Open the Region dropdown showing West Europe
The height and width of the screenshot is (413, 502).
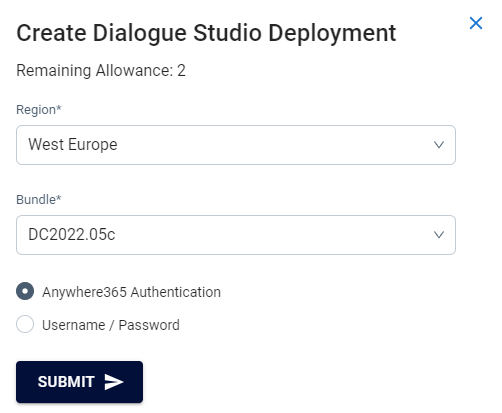tap(236, 145)
